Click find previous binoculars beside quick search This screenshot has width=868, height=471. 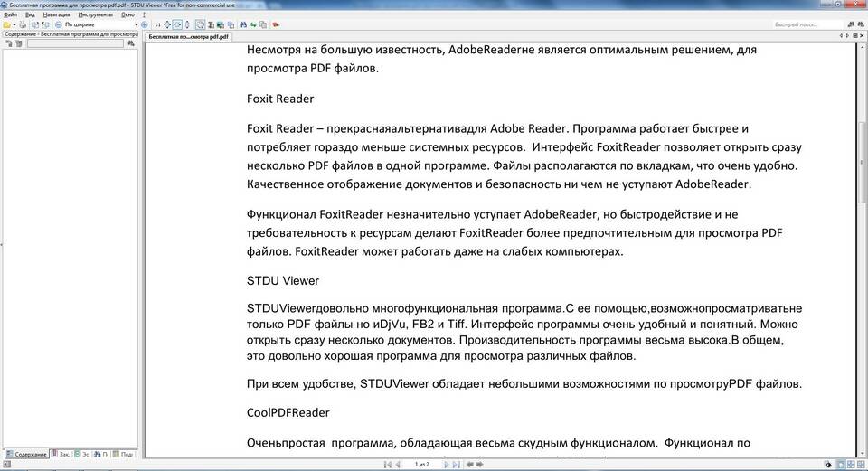pyautogui.click(x=851, y=25)
